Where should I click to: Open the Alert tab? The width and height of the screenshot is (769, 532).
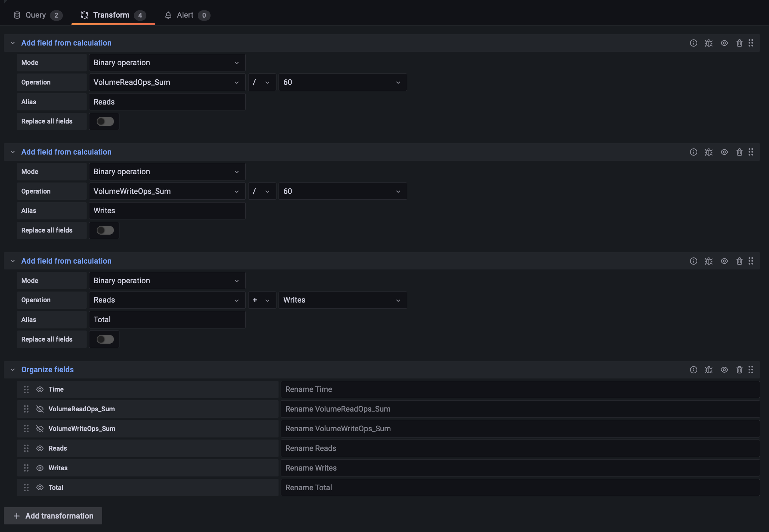coord(185,15)
